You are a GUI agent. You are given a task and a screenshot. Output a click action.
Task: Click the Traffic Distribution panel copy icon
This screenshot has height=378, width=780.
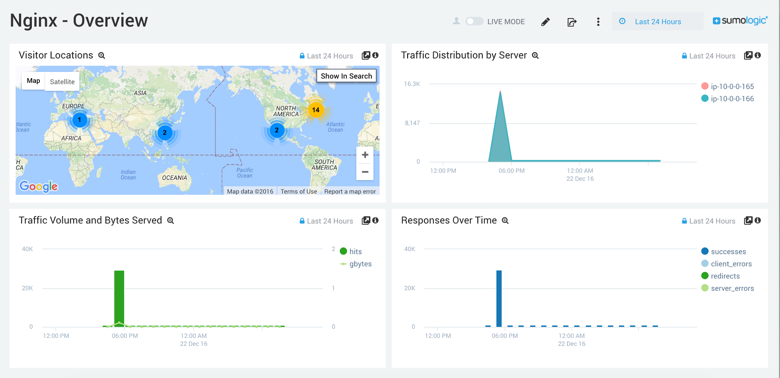[x=748, y=56]
